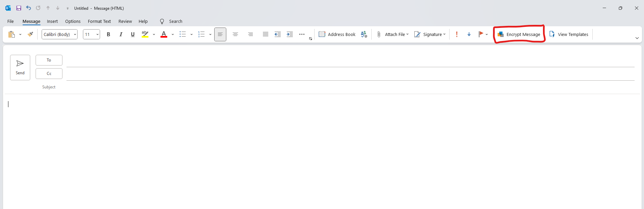Image resolution: width=644 pixels, height=209 pixels.
Task: Click the Cc button
Action: pos(49,74)
